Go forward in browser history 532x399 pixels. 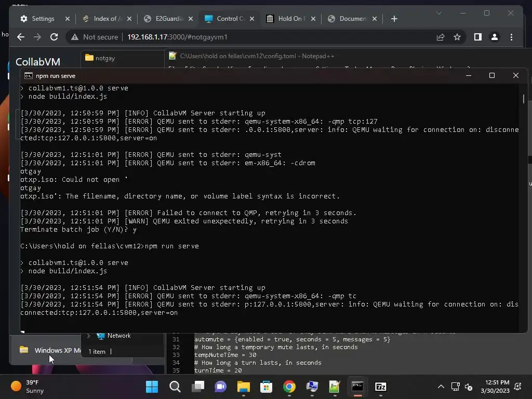(37, 37)
